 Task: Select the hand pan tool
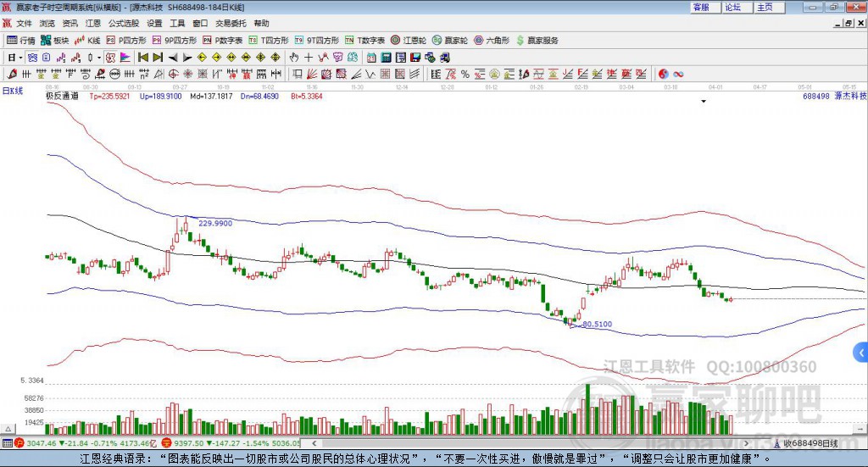(x=293, y=58)
